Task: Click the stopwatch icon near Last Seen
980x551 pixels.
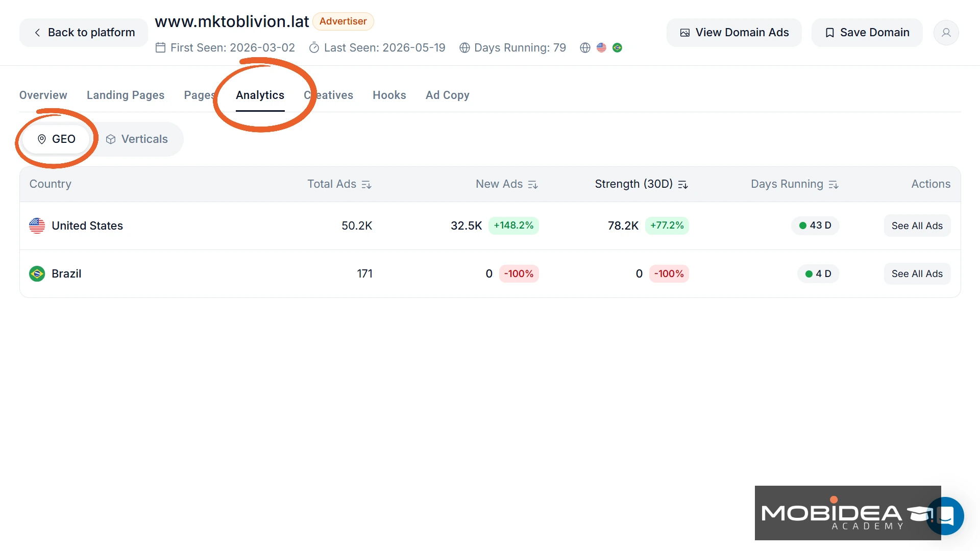Action: 314,47
